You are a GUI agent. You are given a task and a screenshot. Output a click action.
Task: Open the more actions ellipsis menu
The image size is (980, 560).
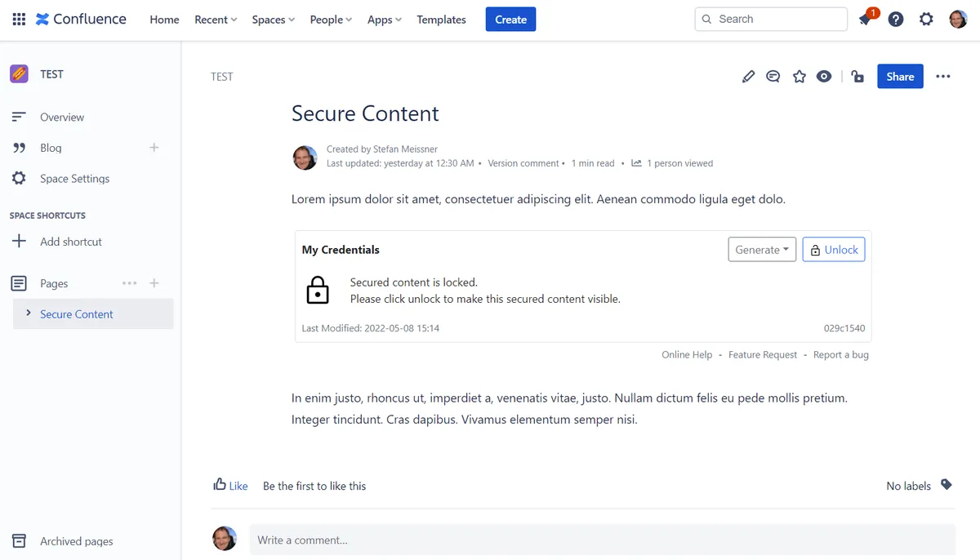[x=943, y=77]
